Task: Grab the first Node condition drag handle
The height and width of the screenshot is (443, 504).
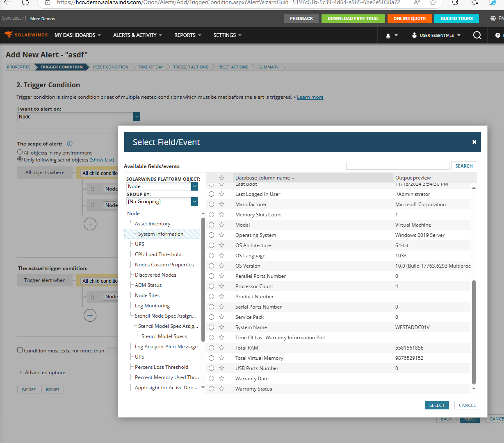Action: coord(93,189)
